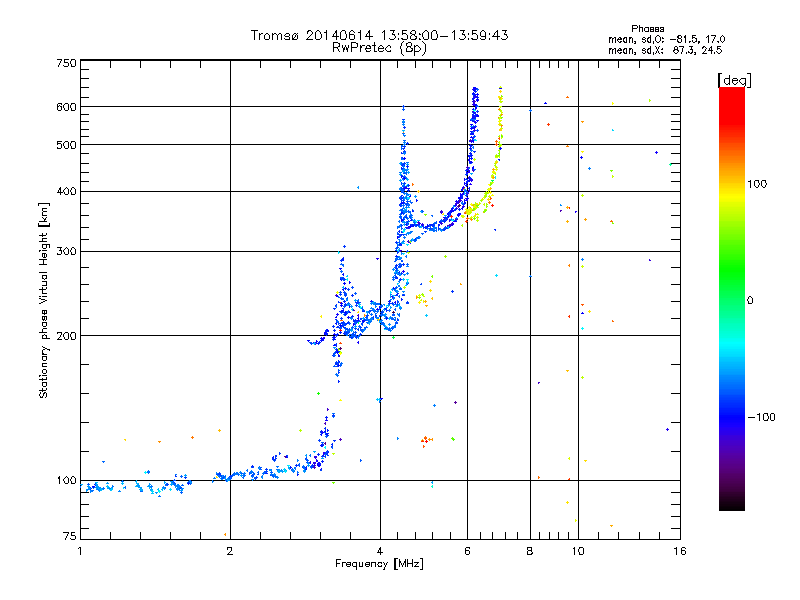Click the color scale bar legend

click(732, 298)
